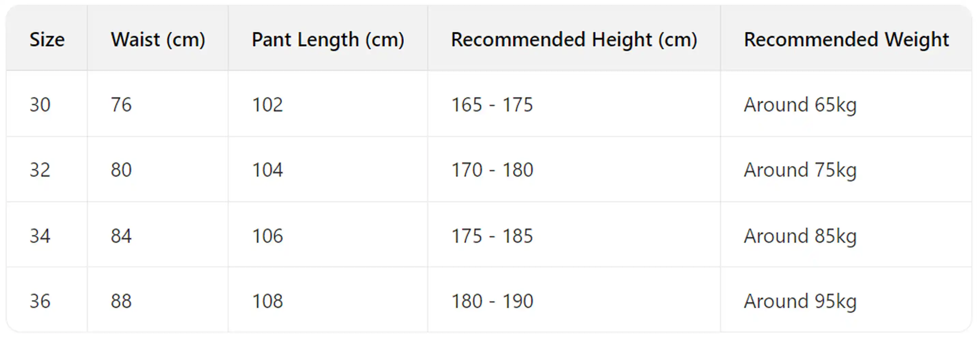Click size 34 in the Size column

(40, 236)
